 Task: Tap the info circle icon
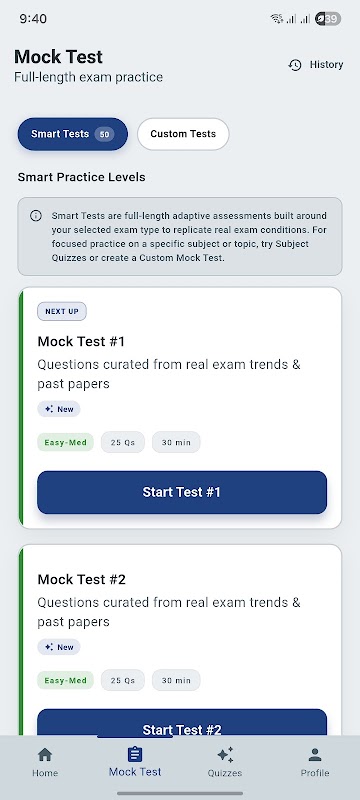click(x=36, y=216)
